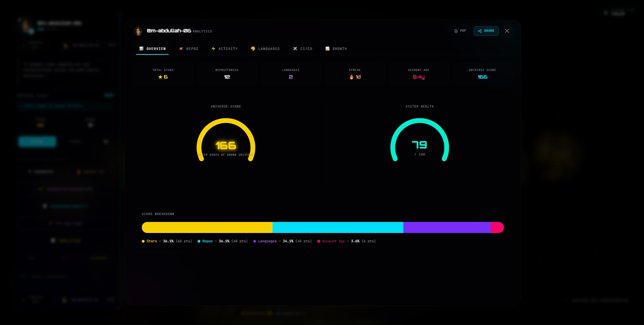Click the cyan 166 value in stats row
The height and width of the screenshot is (325, 644).
pos(483,77)
